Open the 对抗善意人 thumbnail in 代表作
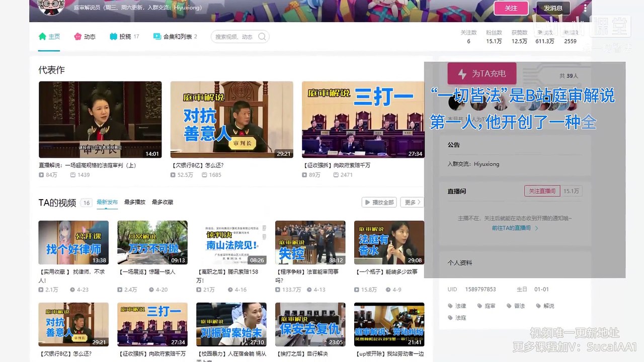 (232, 120)
